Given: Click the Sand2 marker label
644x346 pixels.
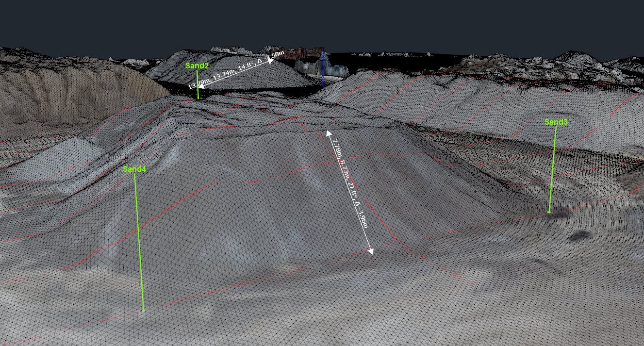Looking at the screenshot, I should (x=197, y=66).
